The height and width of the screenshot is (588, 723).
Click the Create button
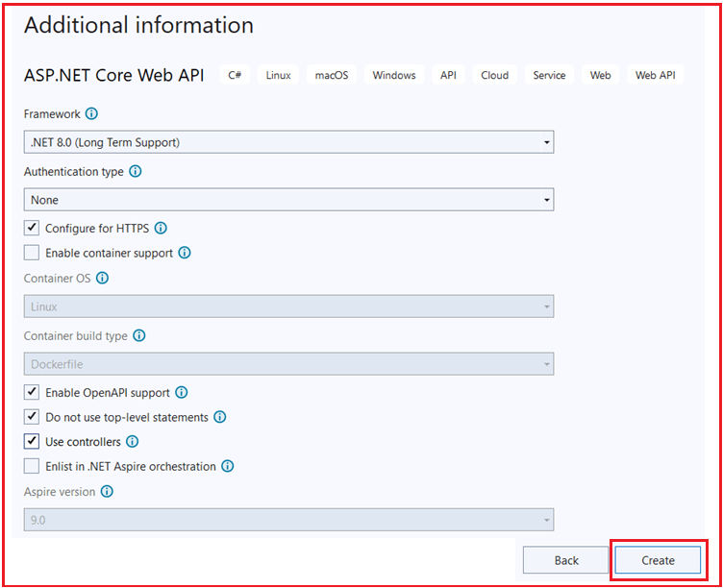pos(658,560)
